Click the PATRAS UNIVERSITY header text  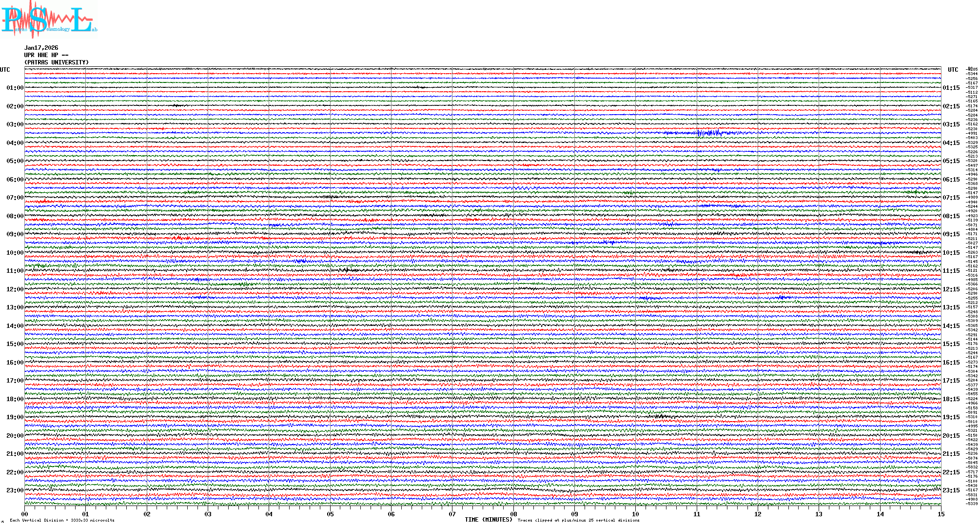[x=57, y=62]
